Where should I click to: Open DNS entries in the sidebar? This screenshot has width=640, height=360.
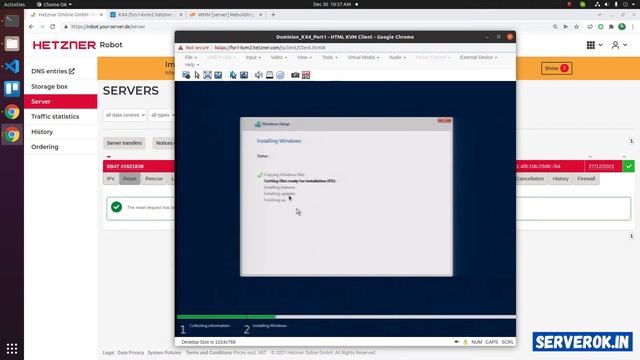click(53, 71)
